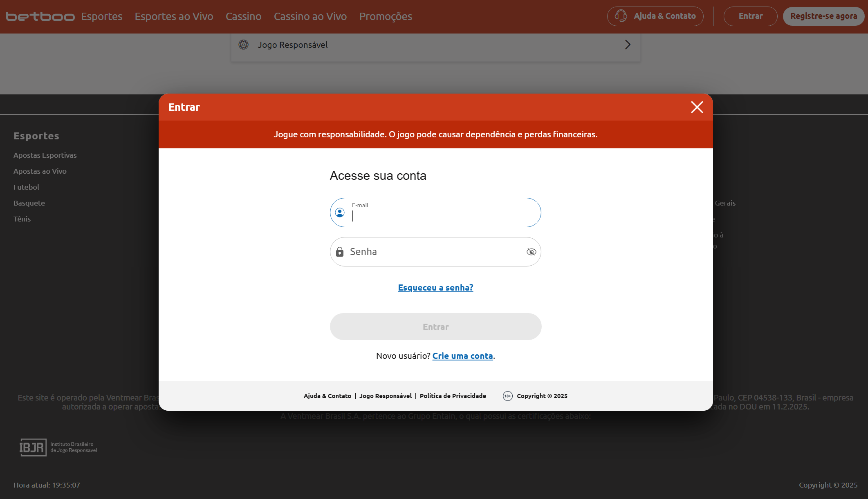Open the Esqueceu a senha link
Viewport: 868px width, 499px height.
tap(435, 287)
